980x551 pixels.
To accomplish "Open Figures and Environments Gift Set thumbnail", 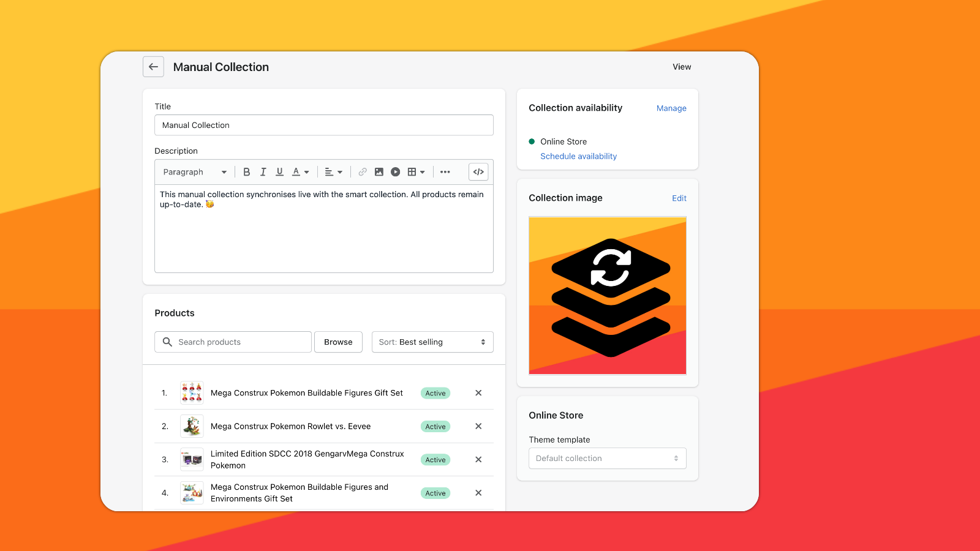I will point(192,493).
